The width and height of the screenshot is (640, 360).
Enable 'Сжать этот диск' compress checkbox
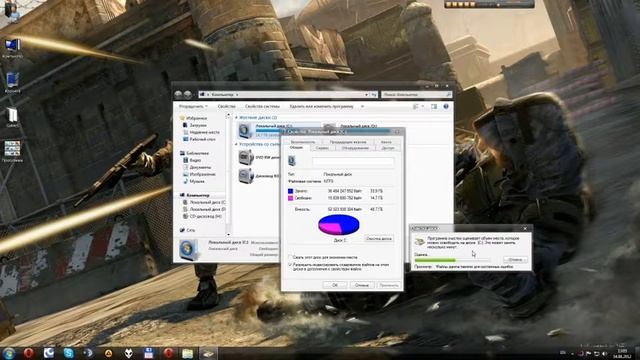click(291, 258)
